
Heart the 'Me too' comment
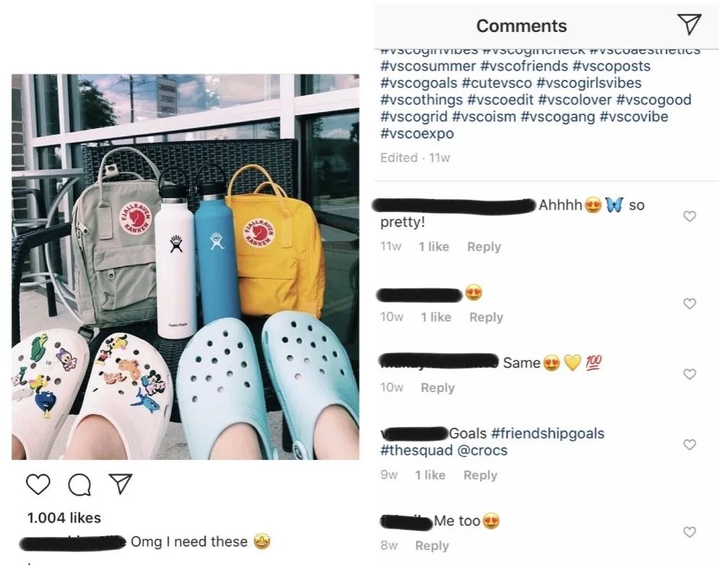[689, 532]
